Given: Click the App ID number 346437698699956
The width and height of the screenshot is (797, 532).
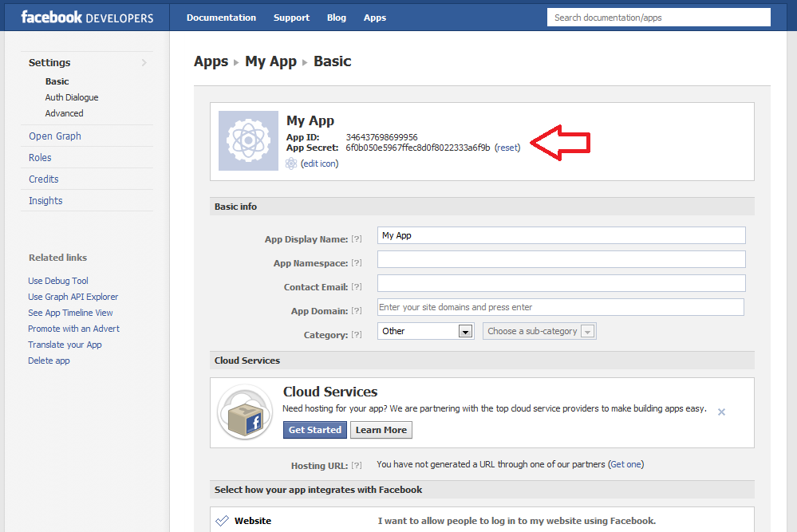Looking at the screenshot, I should point(381,137).
